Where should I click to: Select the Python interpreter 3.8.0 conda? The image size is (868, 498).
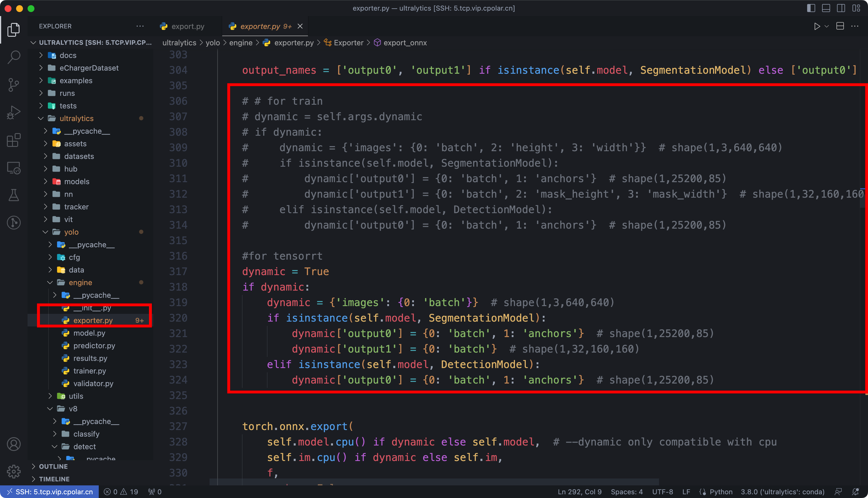pos(782,492)
